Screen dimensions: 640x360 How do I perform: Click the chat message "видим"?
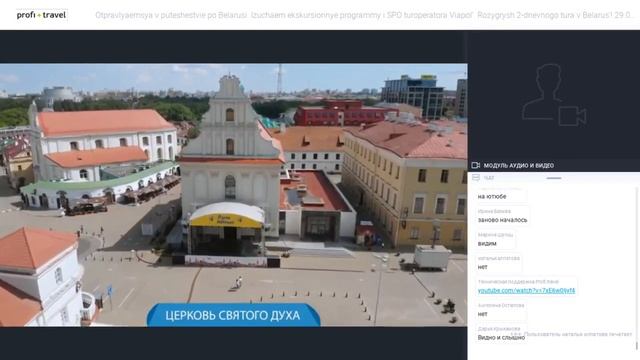point(487,244)
